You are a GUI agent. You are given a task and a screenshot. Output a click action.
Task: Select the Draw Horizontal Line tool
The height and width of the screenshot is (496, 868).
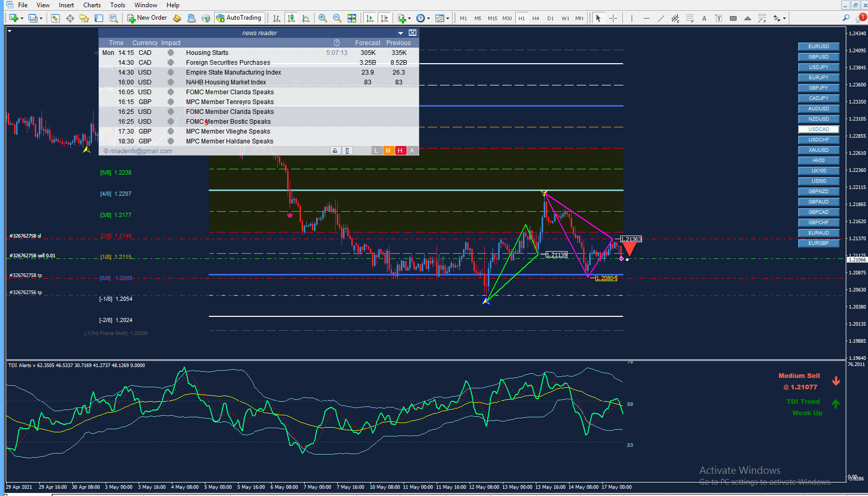click(x=646, y=18)
